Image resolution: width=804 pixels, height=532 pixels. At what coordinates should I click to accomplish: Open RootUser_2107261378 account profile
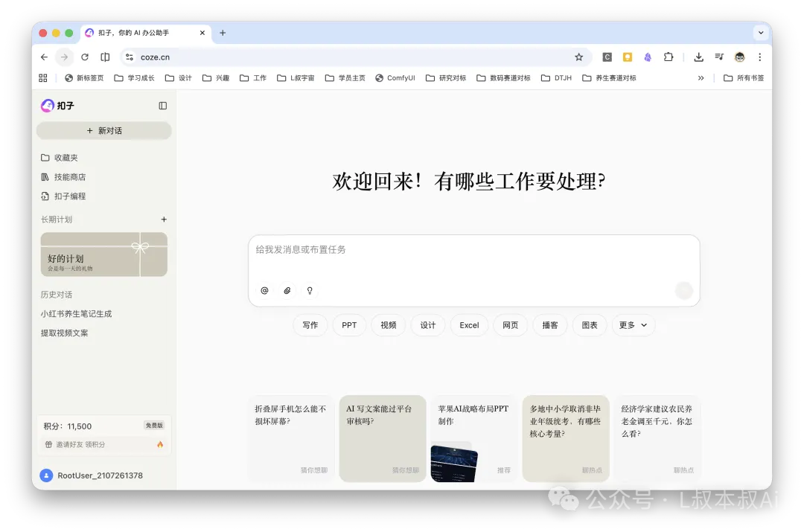[92, 475]
